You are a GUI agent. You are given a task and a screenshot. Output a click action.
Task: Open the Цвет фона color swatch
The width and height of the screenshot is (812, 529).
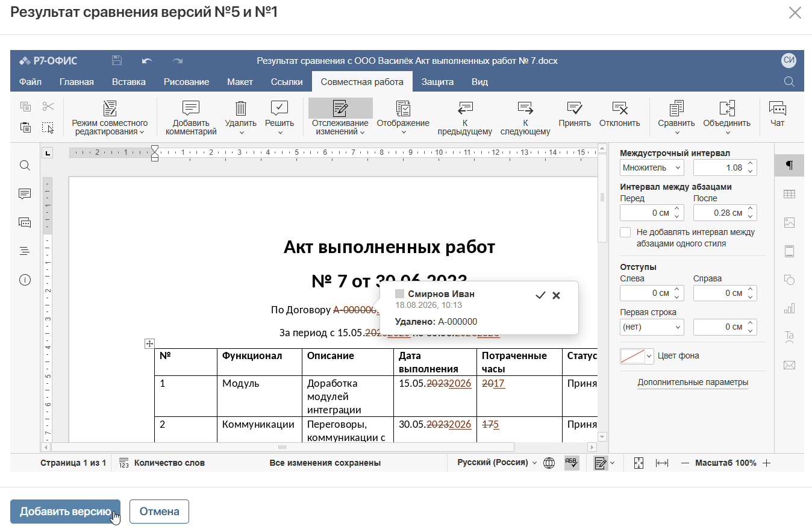pyautogui.click(x=637, y=356)
